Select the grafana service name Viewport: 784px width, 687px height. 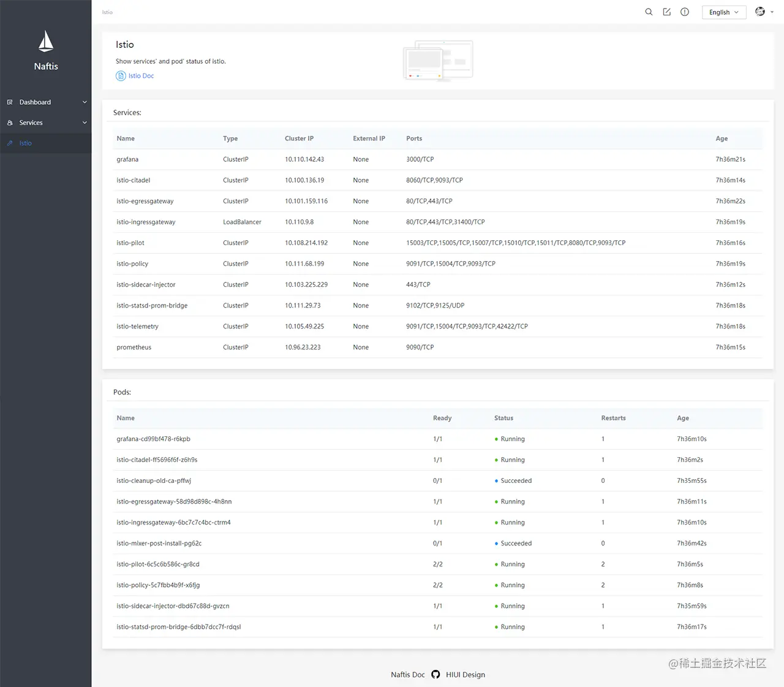127,159
